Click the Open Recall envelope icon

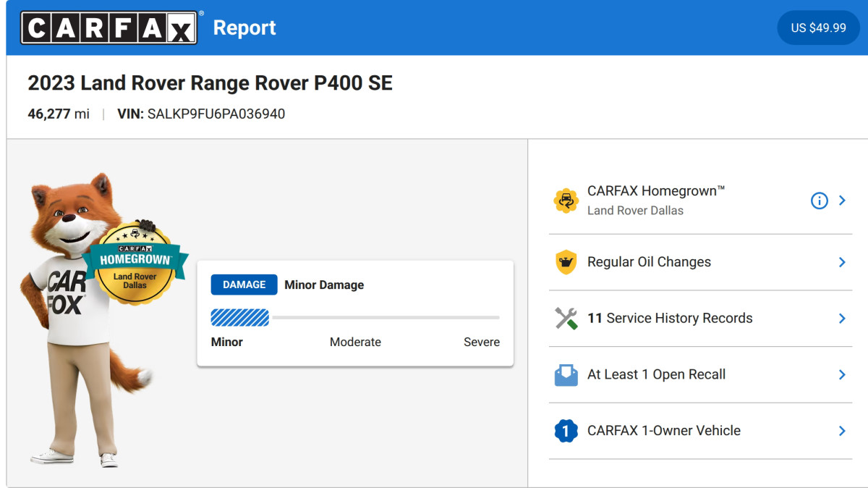[566, 374]
